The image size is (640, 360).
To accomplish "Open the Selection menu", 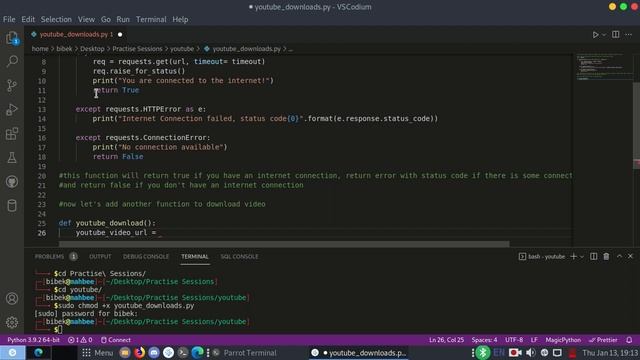I will click(x=56, y=19).
